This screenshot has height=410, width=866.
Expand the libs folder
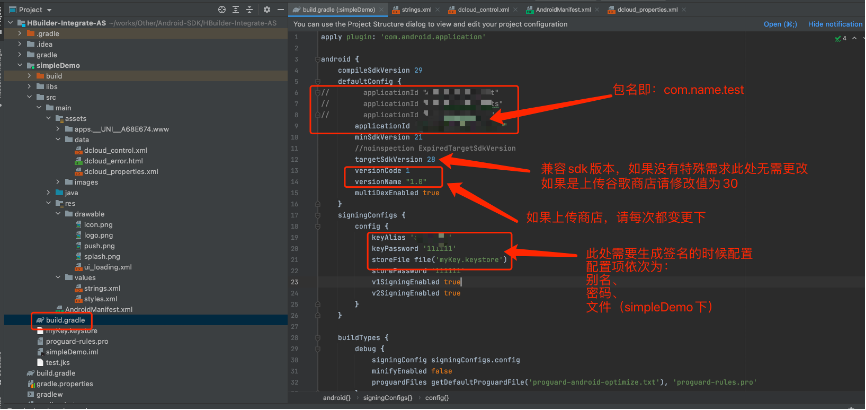point(29,87)
